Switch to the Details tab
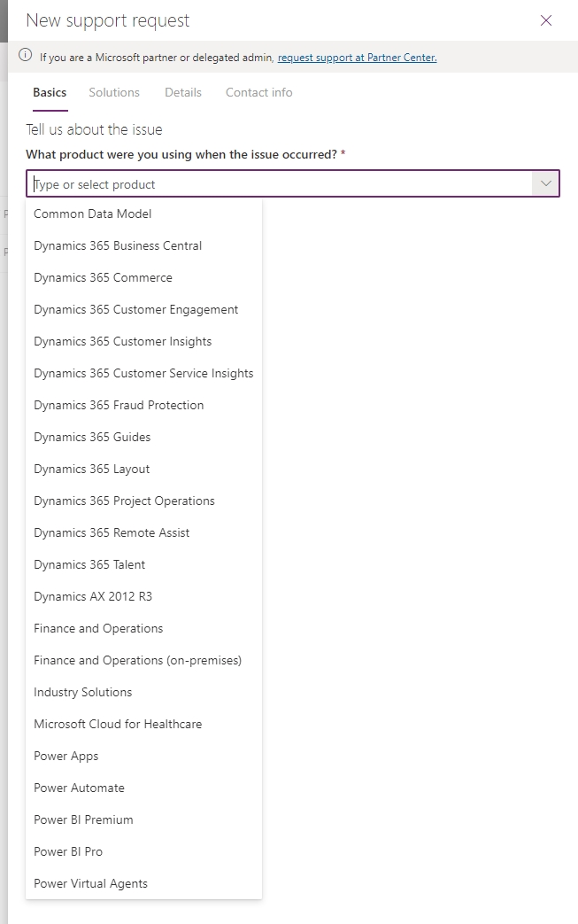This screenshot has height=924, width=578. (183, 92)
